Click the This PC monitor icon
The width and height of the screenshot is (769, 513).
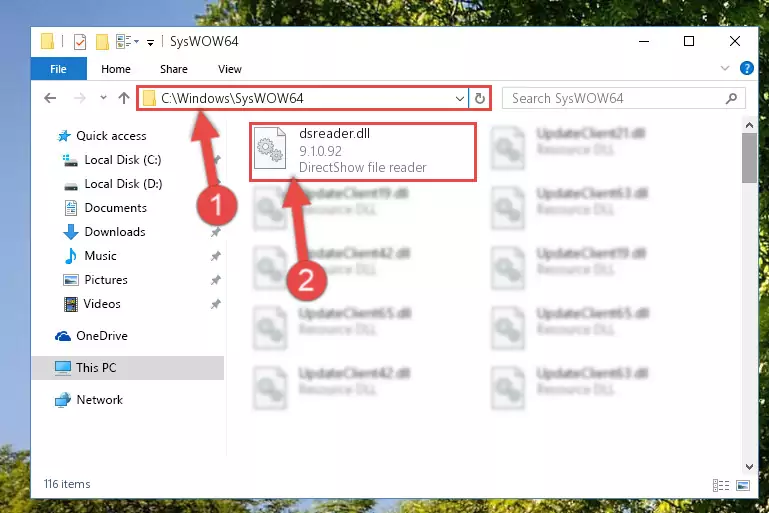point(63,368)
